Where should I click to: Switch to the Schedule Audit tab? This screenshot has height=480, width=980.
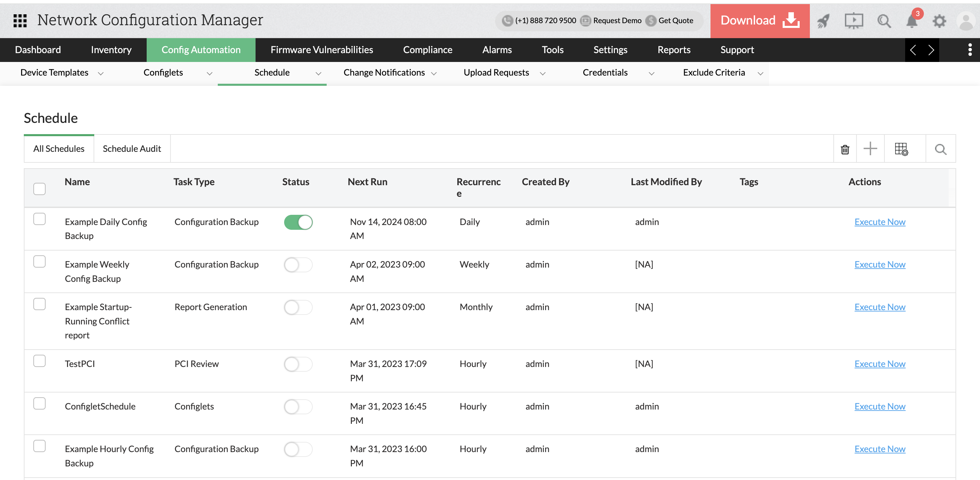[x=132, y=148]
